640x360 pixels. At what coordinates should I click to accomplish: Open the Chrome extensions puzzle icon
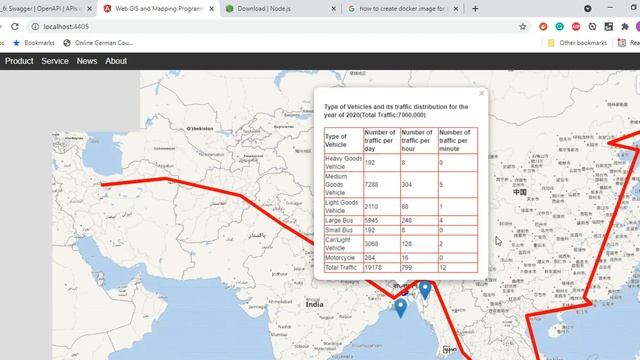[x=624, y=27]
